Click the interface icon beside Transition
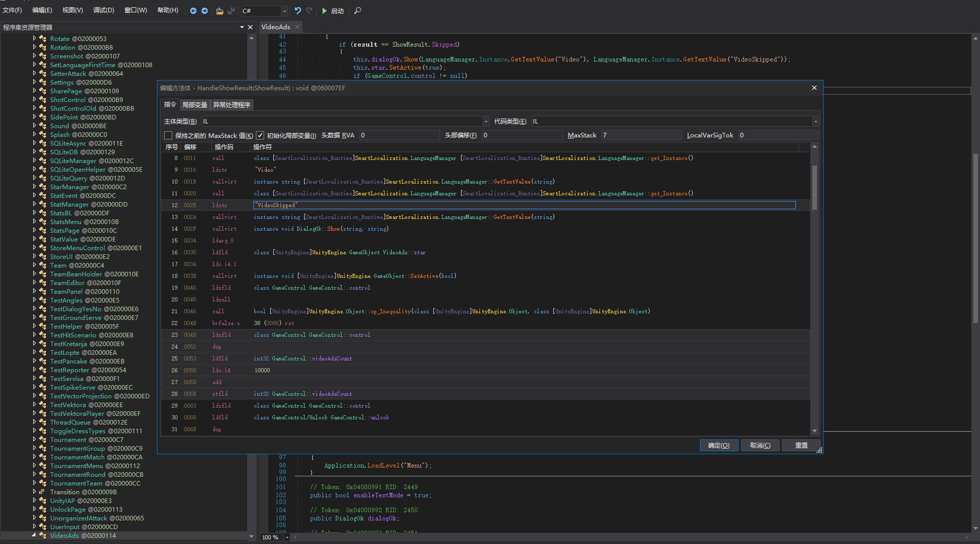 click(43, 492)
